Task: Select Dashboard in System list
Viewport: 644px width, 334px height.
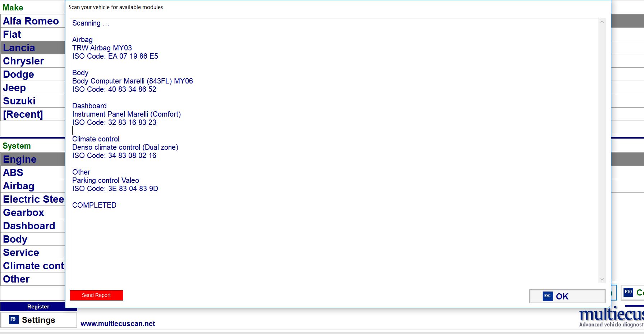Action: 33,226
